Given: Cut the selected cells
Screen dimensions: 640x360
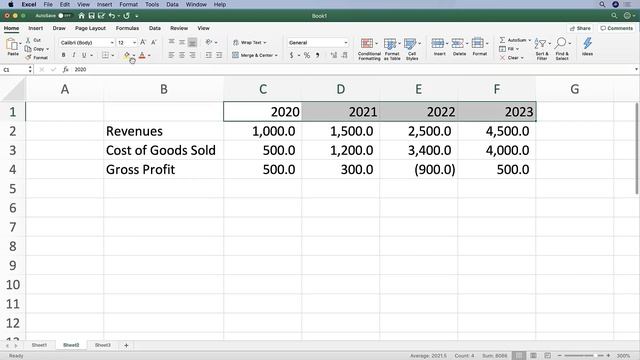Looking at the screenshot, I should point(33,40).
